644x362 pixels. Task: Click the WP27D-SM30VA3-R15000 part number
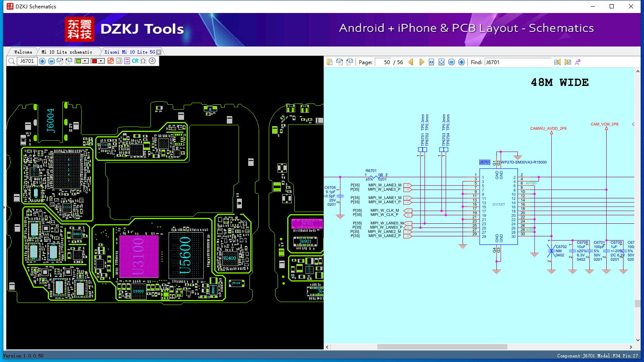click(524, 162)
